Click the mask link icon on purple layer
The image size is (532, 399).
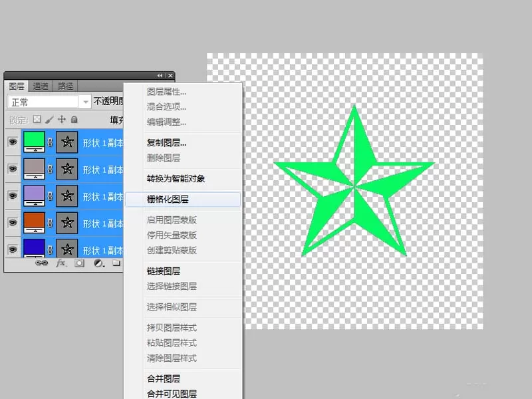[x=51, y=196]
